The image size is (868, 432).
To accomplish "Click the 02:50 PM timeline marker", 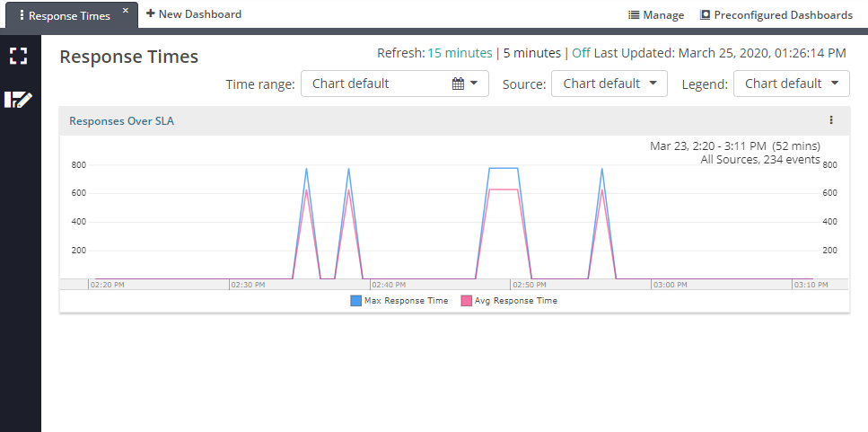I will coord(524,285).
